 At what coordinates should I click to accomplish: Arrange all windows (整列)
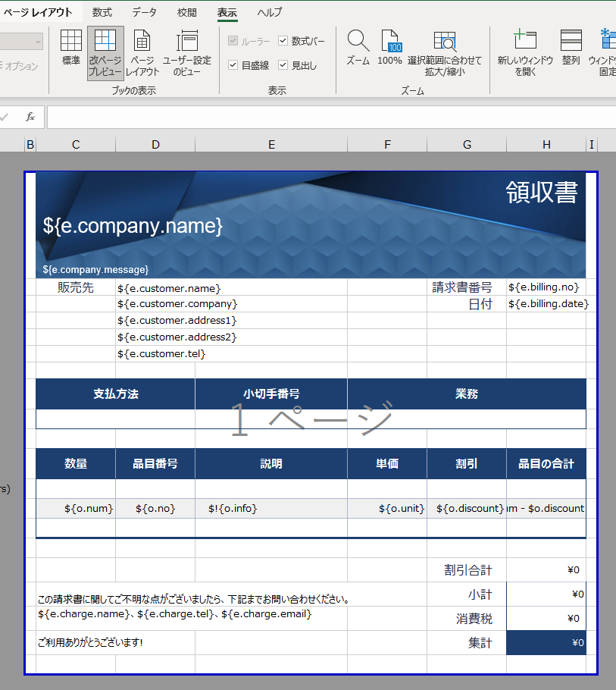(x=571, y=48)
